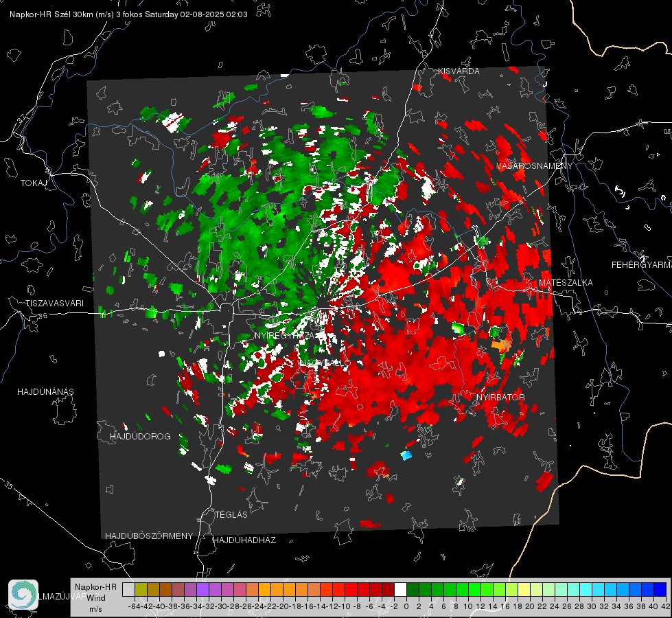672x618 pixels.
Task: Select the HAJDÚNÁNÁS map label
Action: pyautogui.click(x=45, y=391)
